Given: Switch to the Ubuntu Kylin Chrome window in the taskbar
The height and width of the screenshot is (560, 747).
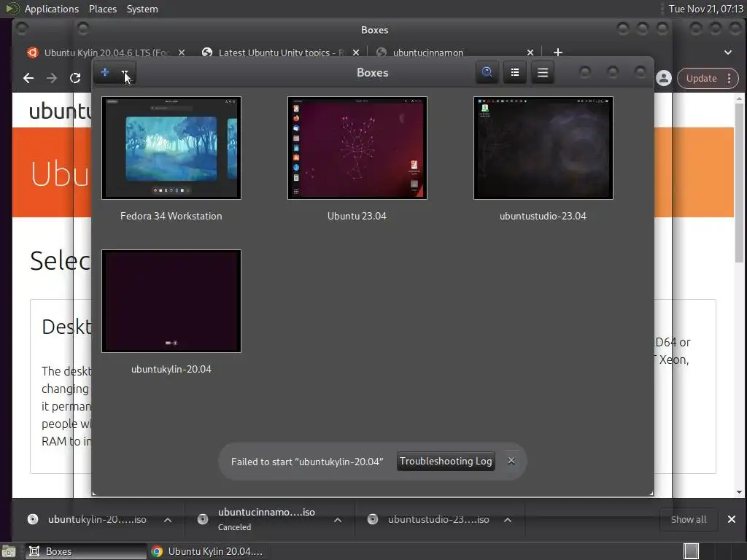Looking at the screenshot, I should point(208,551).
